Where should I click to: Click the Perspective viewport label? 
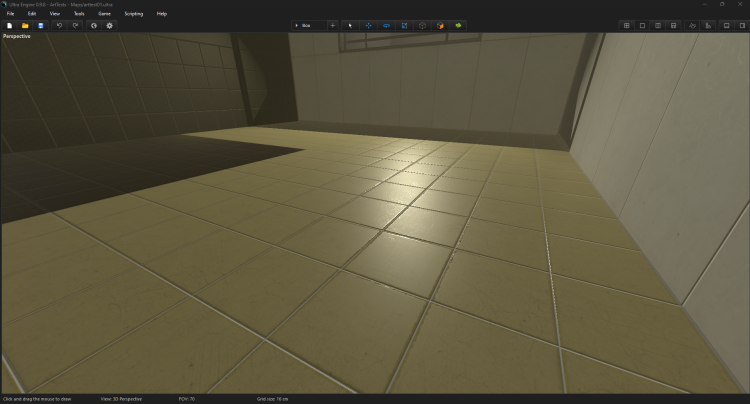point(17,36)
